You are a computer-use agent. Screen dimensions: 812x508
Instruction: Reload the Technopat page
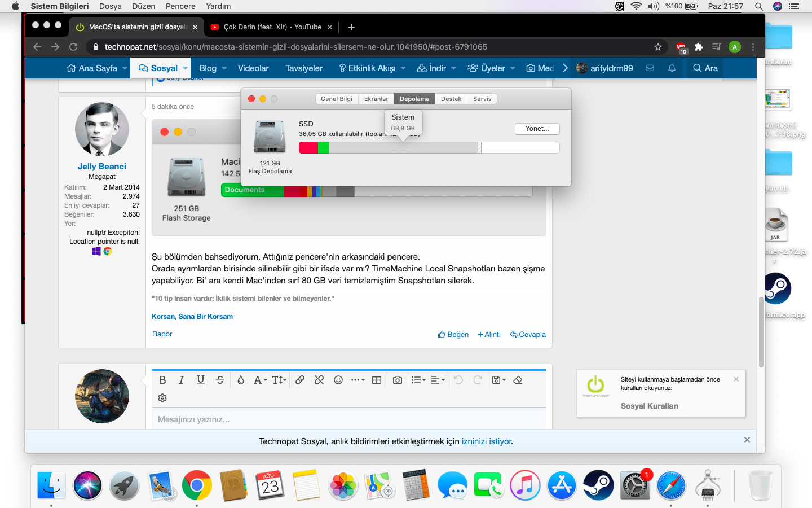(73, 47)
